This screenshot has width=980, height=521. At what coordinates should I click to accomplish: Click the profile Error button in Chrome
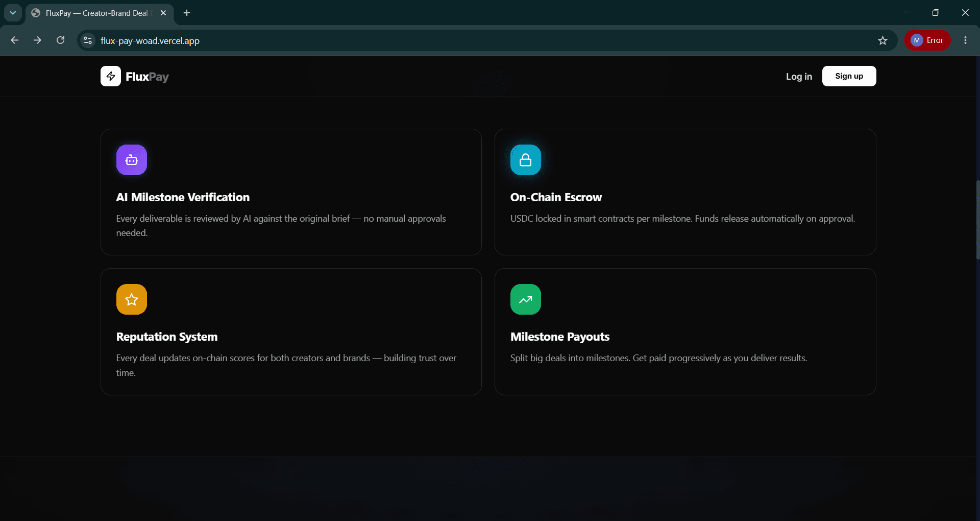tap(927, 40)
